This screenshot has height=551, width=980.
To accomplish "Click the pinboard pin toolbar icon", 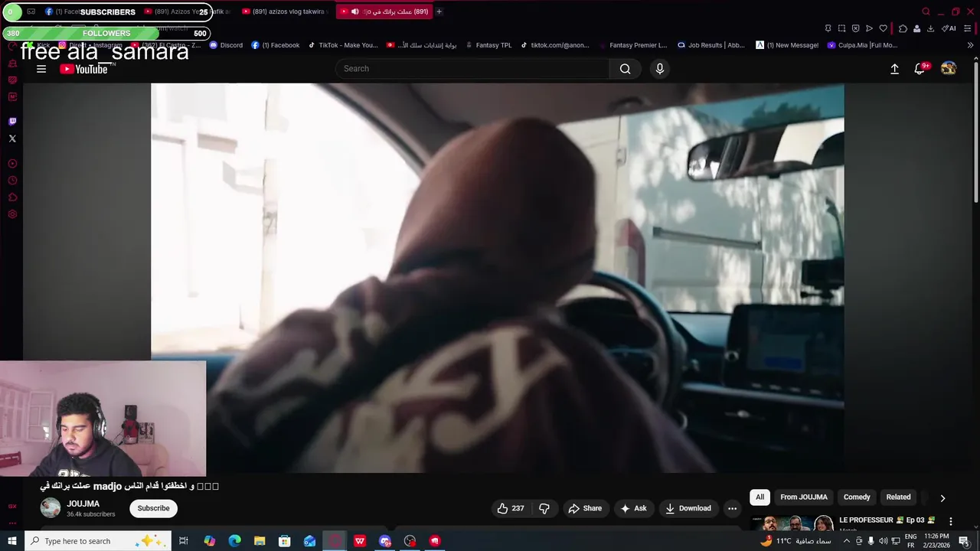I will point(828,28).
